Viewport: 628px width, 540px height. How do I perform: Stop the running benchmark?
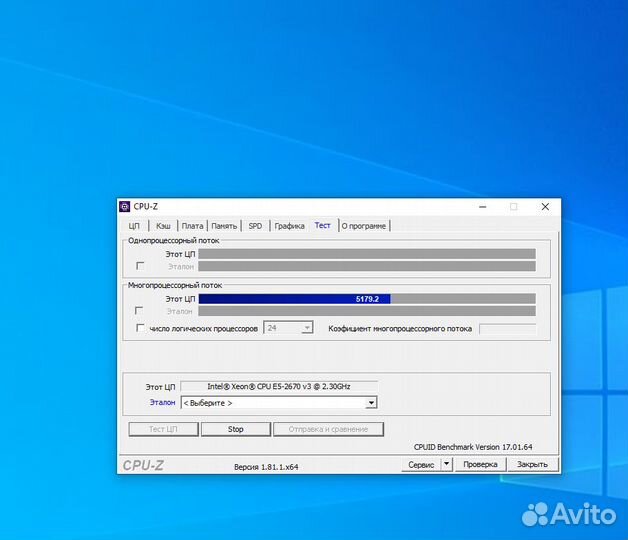click(236, 429)
